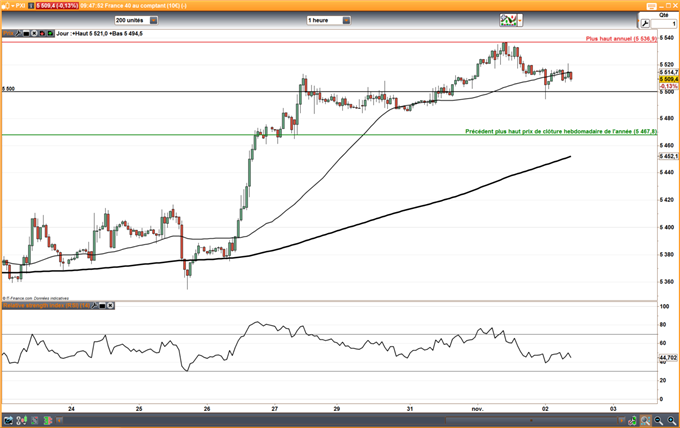This screenshot has height=428, width=680.
Task: Click the red arrow icon in Prix bar
Action: pyautogui.click(x=42, y=33)
